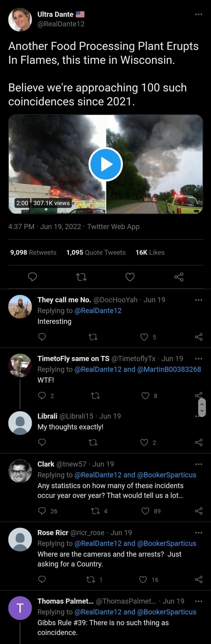The image size is (211, 644).
Task: Open more options on DocHooYah's reply
Action: [198, 300]
